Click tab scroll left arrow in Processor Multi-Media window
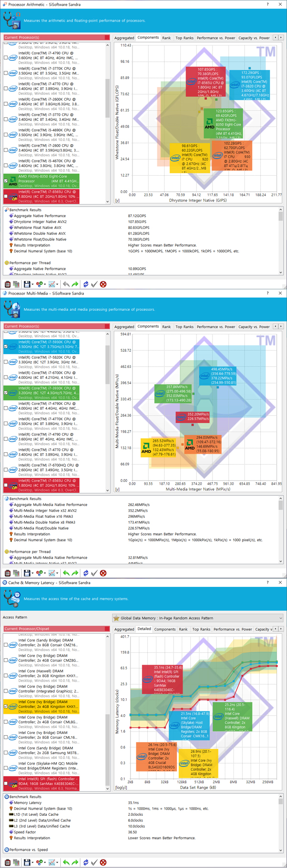 point(275,326)
